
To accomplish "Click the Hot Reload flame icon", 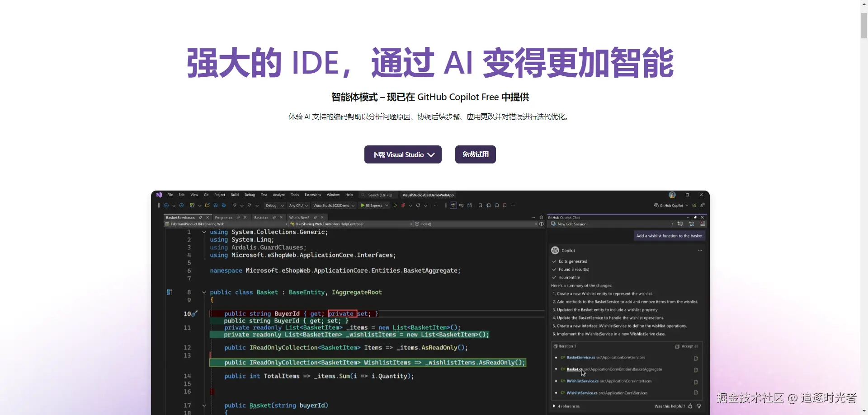I will (x=403, y=205).
